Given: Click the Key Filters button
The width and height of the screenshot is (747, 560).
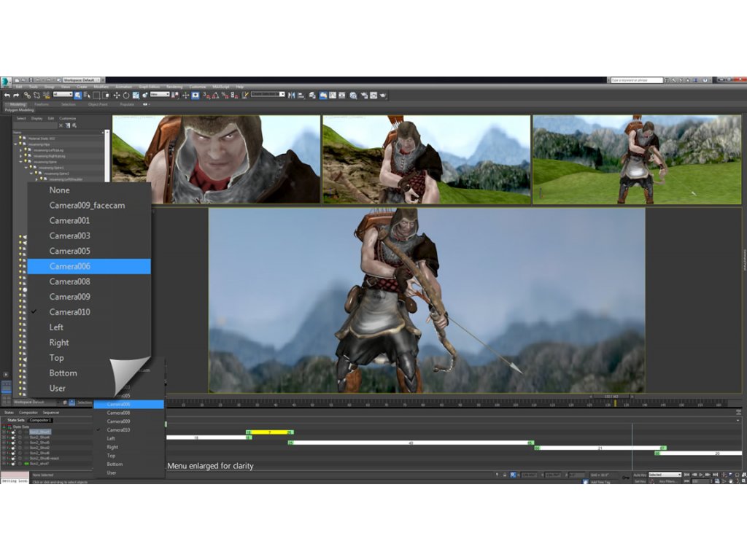Looking at the screenshot, I should (667, 481).
